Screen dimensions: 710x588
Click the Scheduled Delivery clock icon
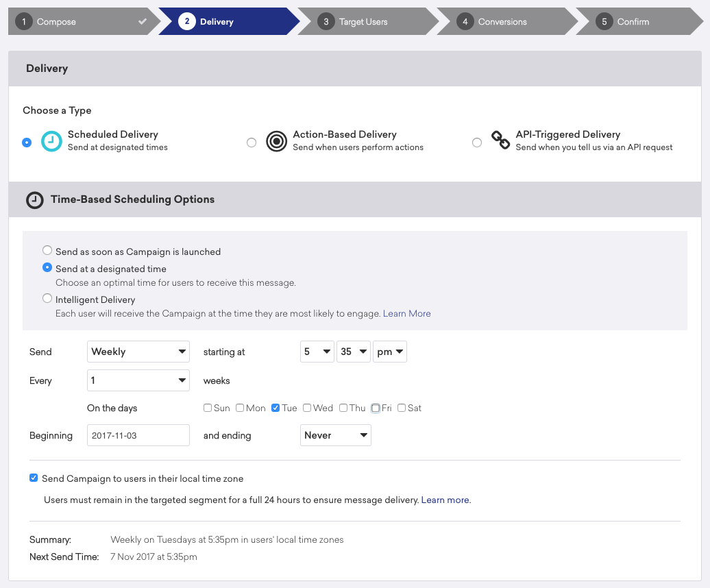pyautogui.click(x=51, y=141)
